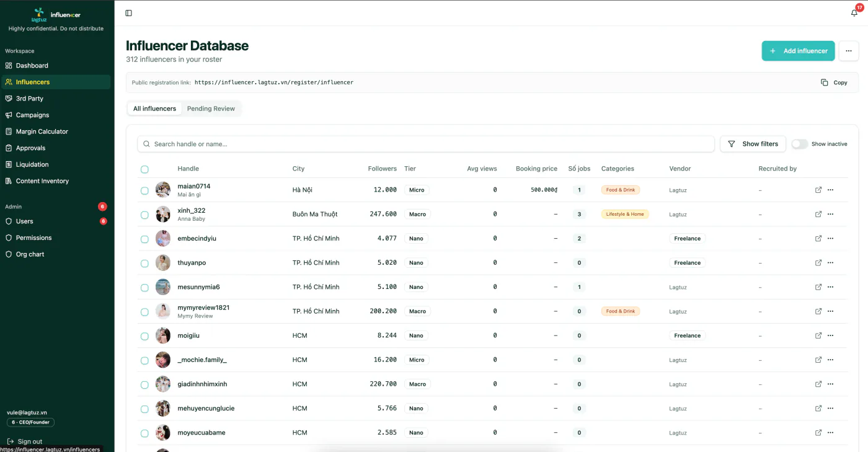868x452 pixels.
Task: Open the notifications bell
Action: tap(854, 13)
